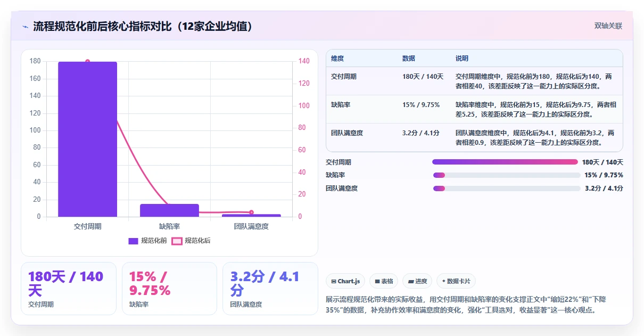Click the 团队满意度 x-axis label under the chart
This screenshot has height=336, width=644.
[x=251, y=226]
